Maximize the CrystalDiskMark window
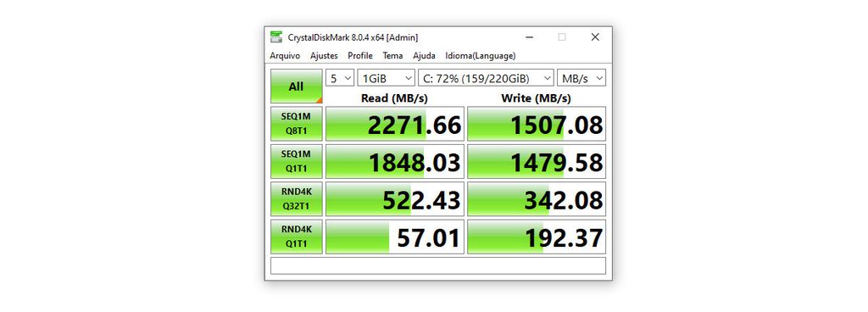Screen dimensions: 868x312 pos(562,37)
